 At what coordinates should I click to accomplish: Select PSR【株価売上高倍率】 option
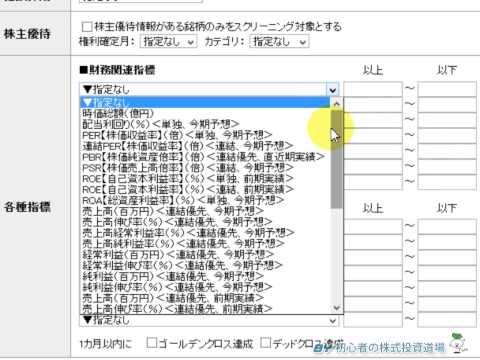pyautogui.click(x=205, y=168)
